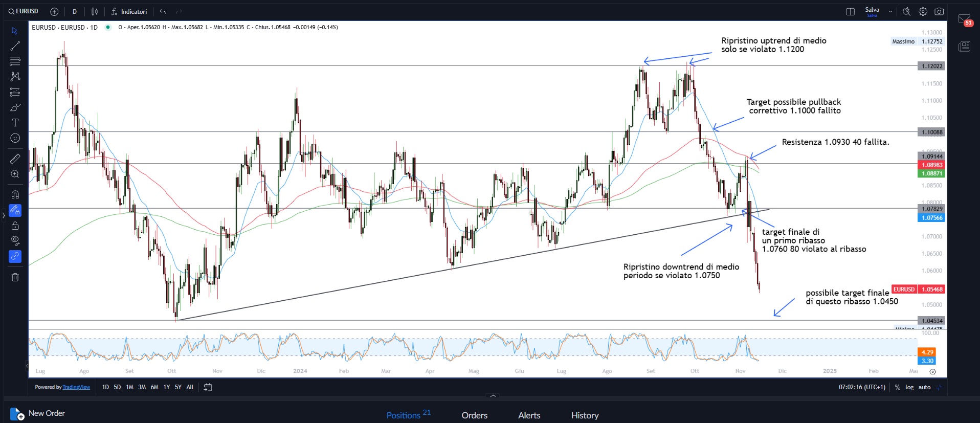Switch to the Positions tab
This screenshot has height=423, width=980.
coord(408,415)
